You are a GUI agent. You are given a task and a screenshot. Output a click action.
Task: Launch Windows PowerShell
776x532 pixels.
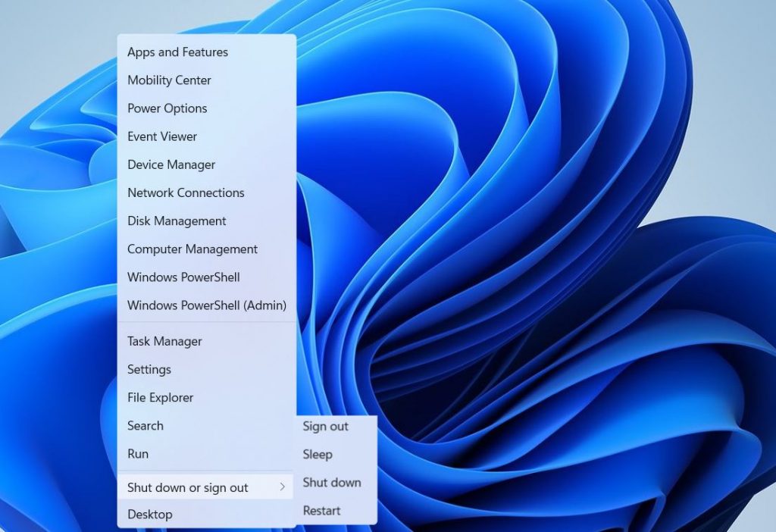point(183,277)
